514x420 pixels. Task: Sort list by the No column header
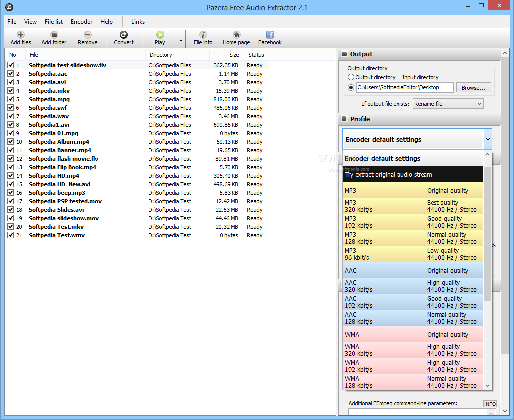15,55
